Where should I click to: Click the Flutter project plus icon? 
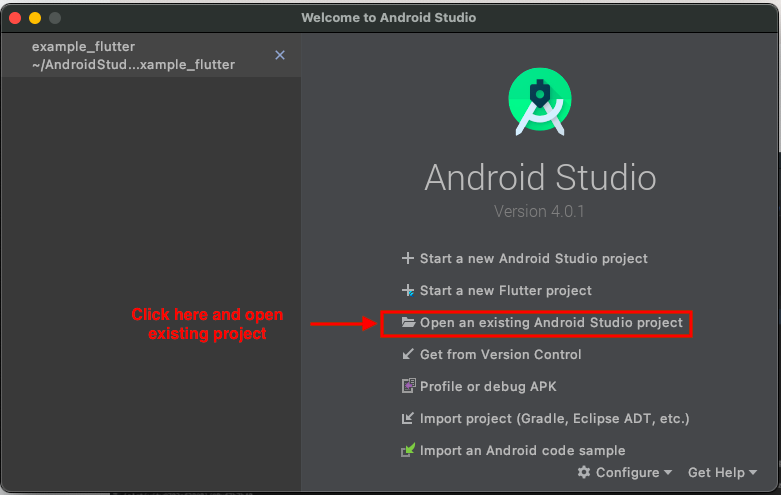[407, 291]
